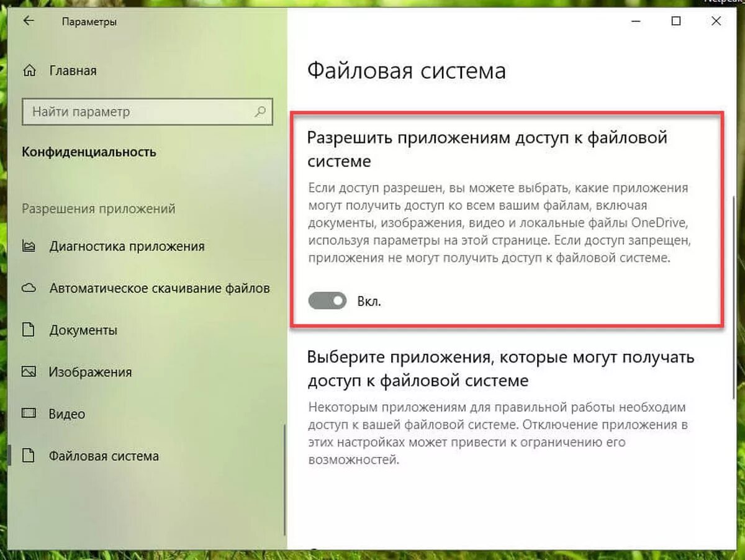Viewport: 745px width, 560px height.
Task: Click the Параметры window title
Action: tap(89, 22)
